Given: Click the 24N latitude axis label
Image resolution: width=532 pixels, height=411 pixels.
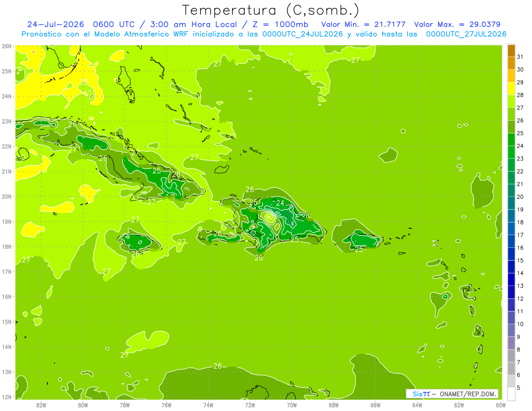Looking at the screenshot, I should tap(7, 96).
